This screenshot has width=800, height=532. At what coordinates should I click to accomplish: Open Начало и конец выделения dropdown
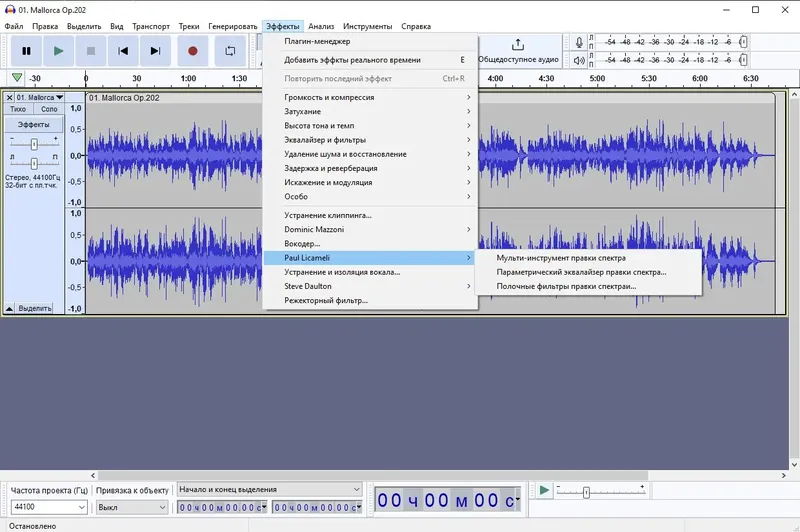(270, 489)
